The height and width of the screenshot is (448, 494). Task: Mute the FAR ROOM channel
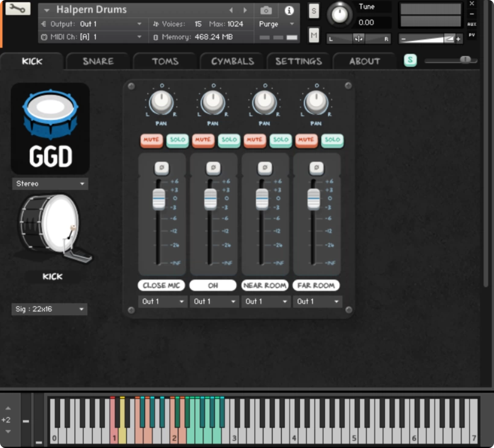click(x=306, y=140)
